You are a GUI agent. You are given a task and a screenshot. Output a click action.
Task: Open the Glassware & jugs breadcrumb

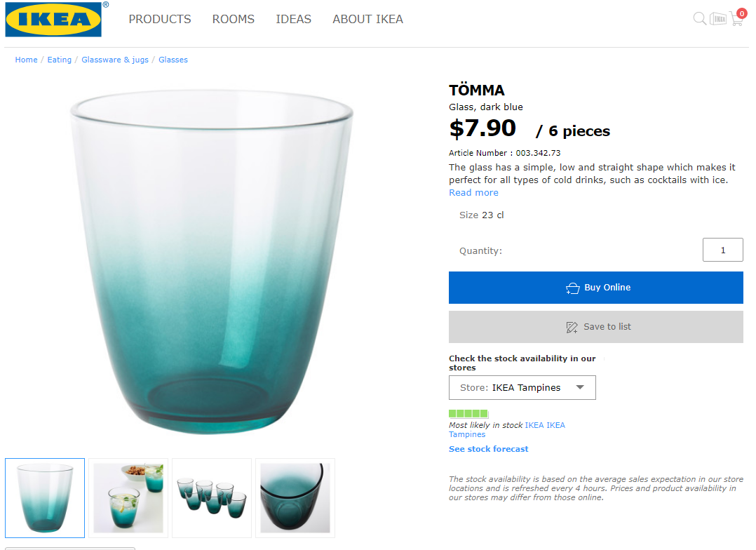pos(115,60)
